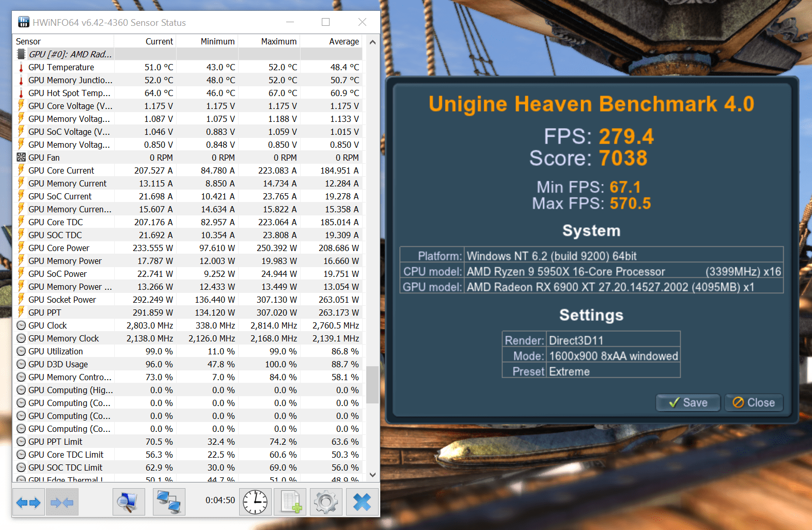Click the Score value 7038 in Heaven results

623,158
